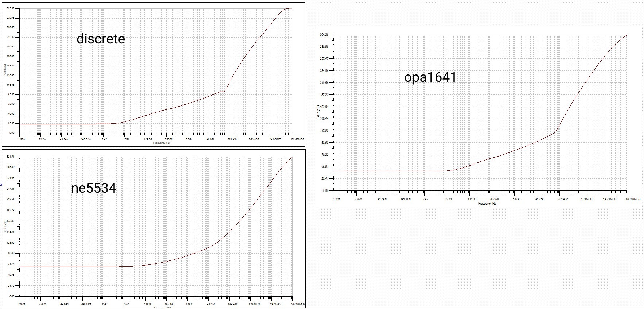The image size is (644, 309).
Task: Click the 41.25k x-axis value on opa1641 plot
Action: point(539,199)
